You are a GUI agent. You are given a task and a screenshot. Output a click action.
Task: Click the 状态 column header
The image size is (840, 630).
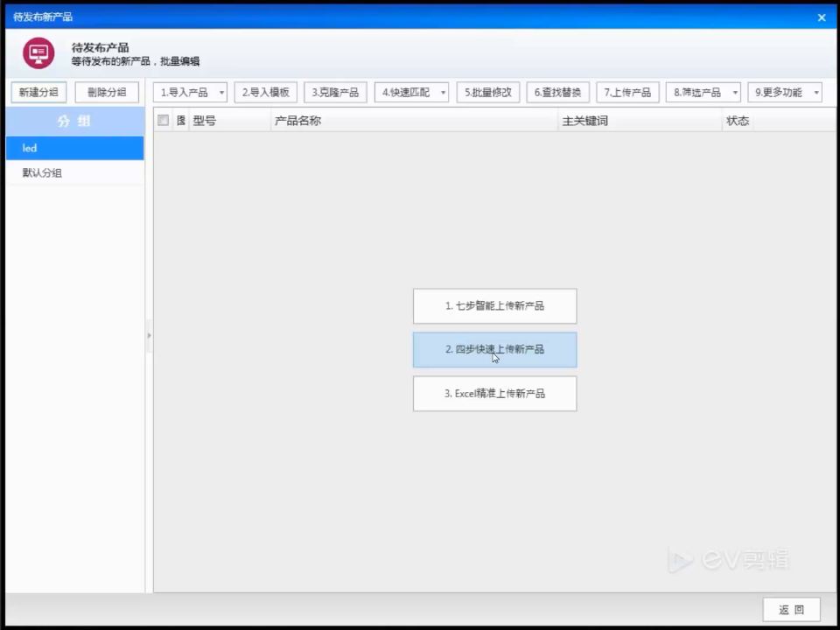(737, 121)
